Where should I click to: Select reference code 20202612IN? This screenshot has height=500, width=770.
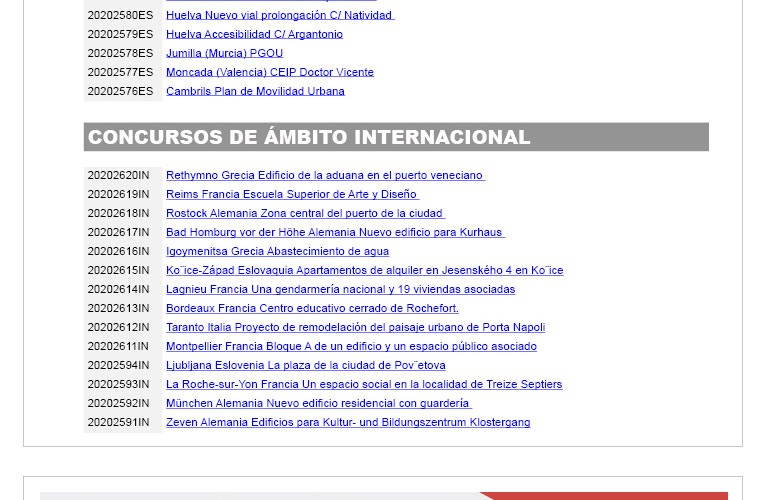coord(118,328)
